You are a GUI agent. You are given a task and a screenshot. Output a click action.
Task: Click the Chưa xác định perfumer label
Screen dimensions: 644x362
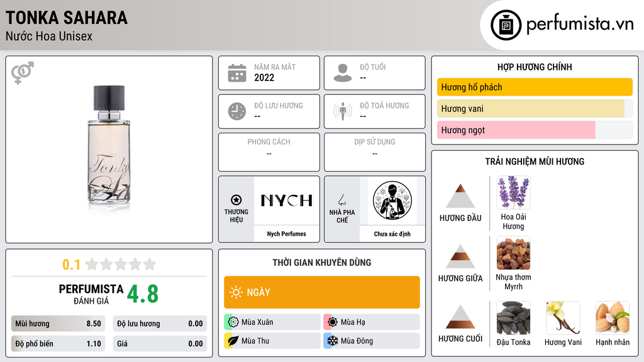point(392,234)
